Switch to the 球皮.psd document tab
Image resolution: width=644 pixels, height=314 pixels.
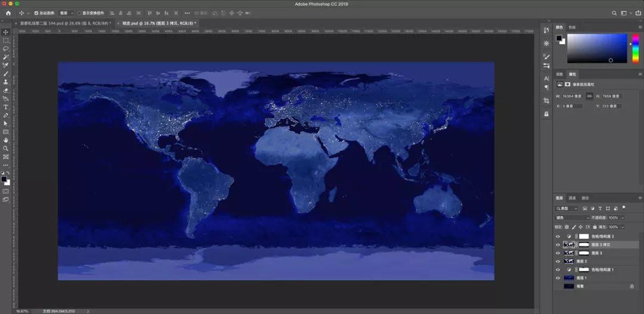tap(159, 23)
